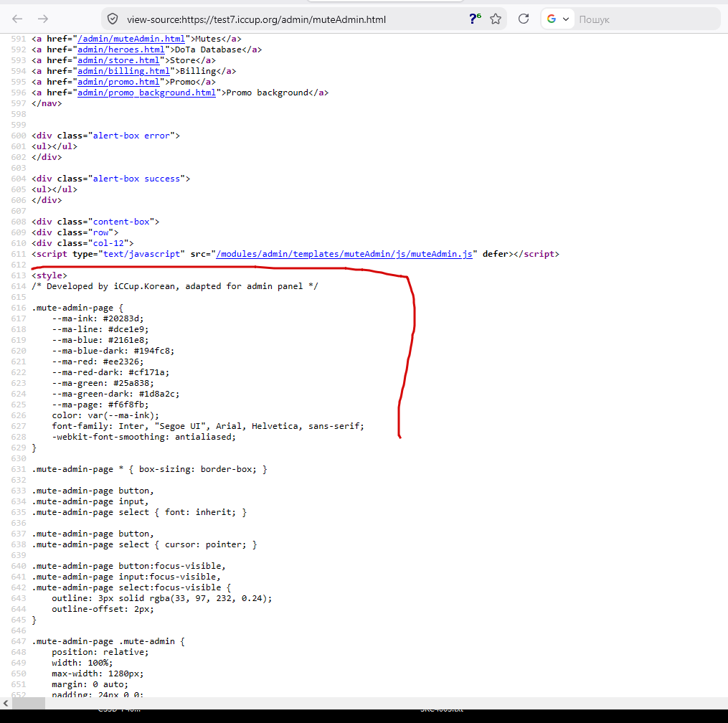Click the '--ma-blue: #2161e8;' line
Image resolution: width=728 pixels, height=723 pixels.
[100, 340]
